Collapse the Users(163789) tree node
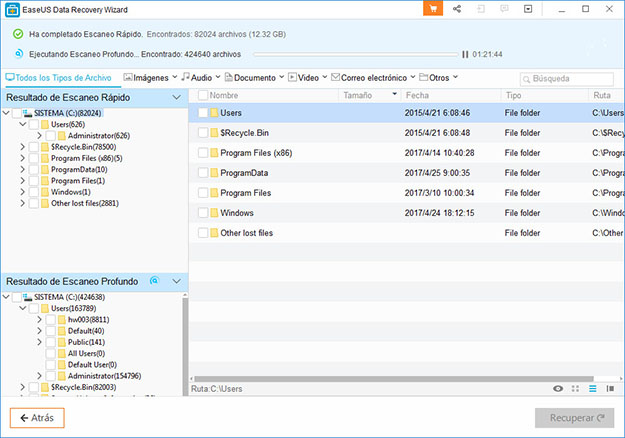The width and height of the screenshot is (625, 438). (23, 308)
